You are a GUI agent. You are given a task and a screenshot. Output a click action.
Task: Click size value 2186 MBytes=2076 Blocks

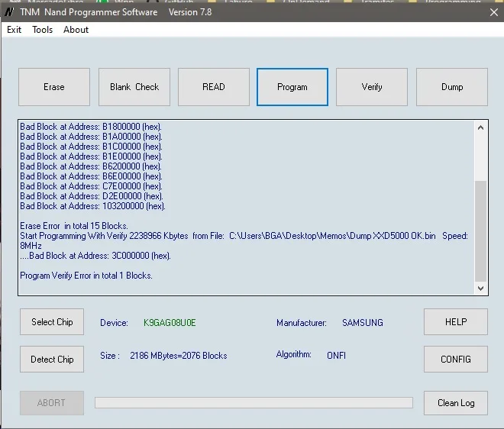(179, 356)
